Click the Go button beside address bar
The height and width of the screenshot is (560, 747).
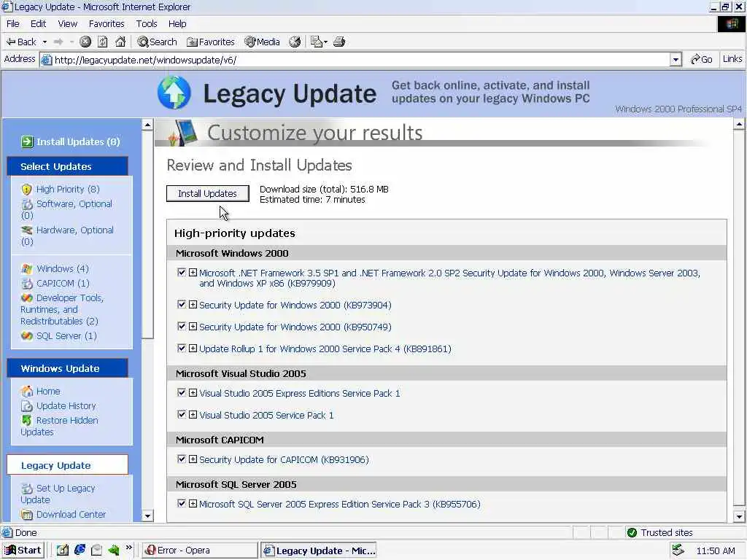[x=701, y=59]
